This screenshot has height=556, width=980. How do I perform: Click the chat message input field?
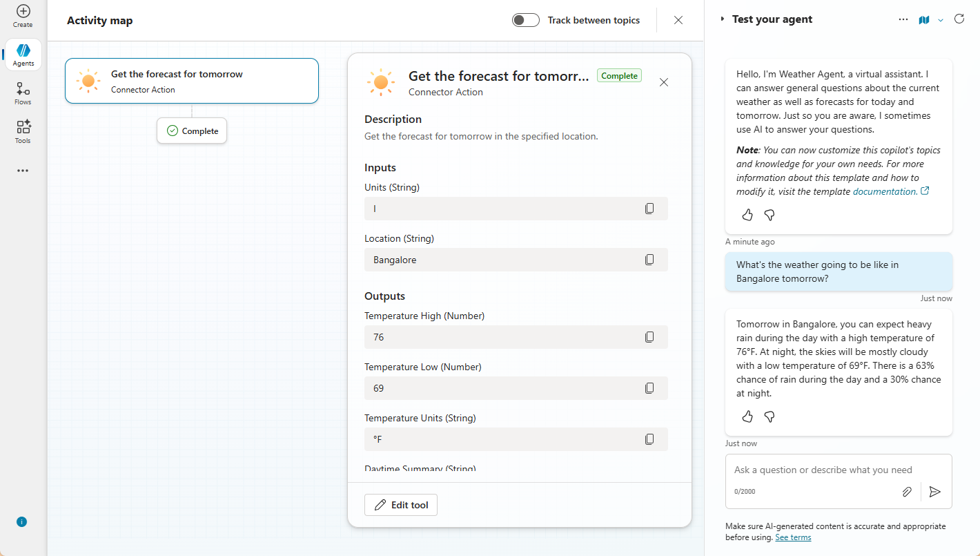[x=823, y=470]
